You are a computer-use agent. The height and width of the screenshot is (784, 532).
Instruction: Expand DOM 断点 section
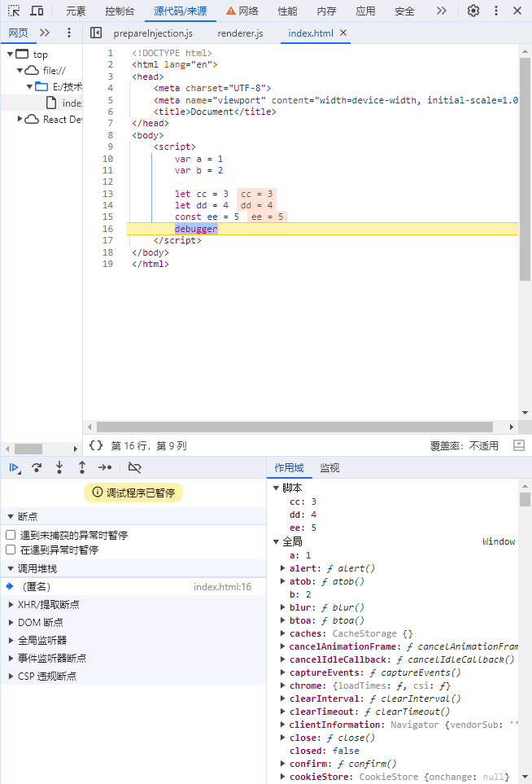point(11,623)
